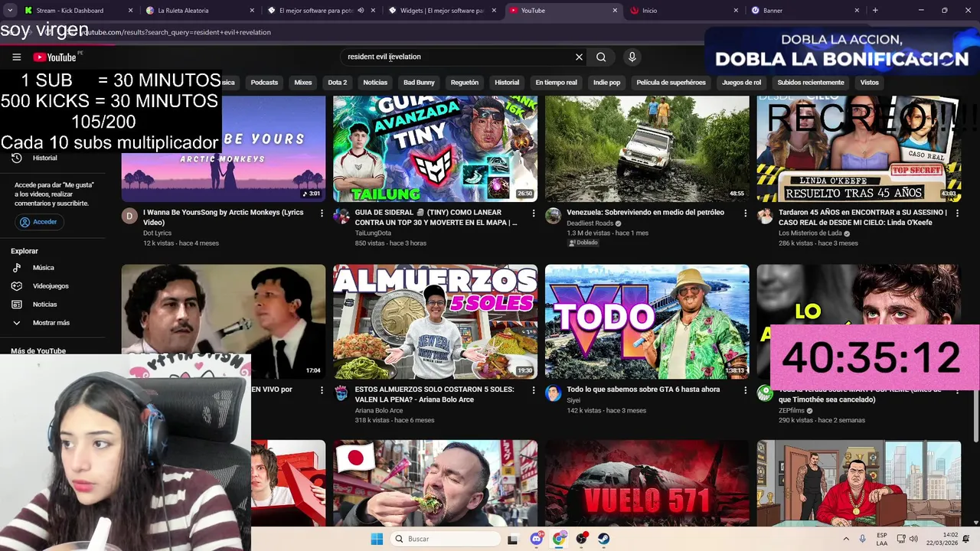Screen dimensions: 980x551
Task: Select the En tiempo real filter chip
Action: (x=556, y=83)
